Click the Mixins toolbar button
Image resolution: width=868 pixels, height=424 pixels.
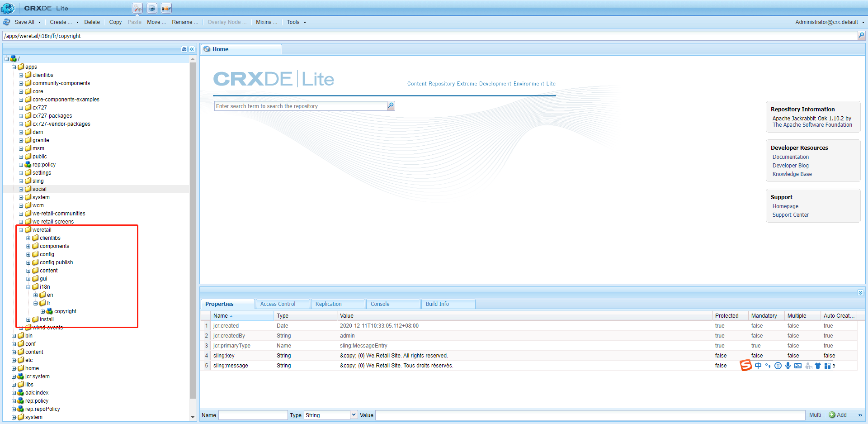tap(266, 22)
